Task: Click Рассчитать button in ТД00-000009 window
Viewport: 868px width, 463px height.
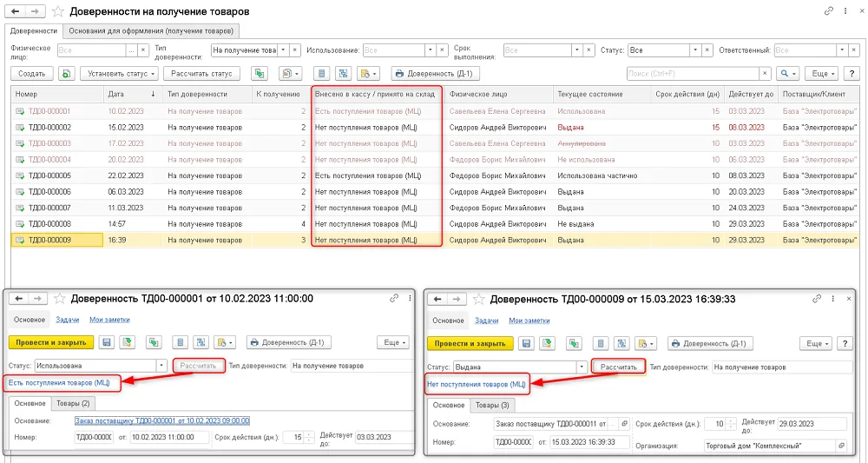Action: pyautogui.click(x=618, y=367)
